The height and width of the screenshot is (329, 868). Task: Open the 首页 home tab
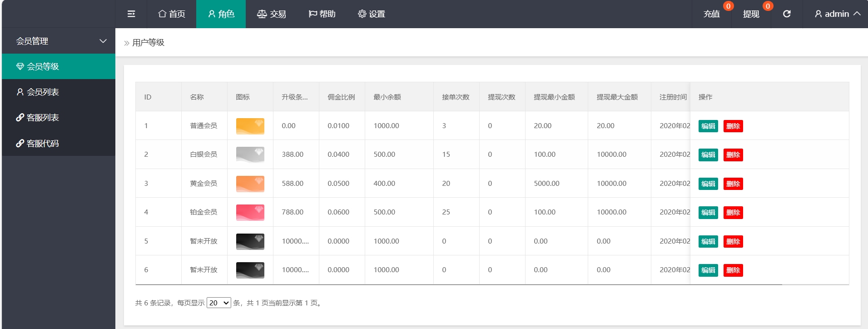[x=172, y=14]
